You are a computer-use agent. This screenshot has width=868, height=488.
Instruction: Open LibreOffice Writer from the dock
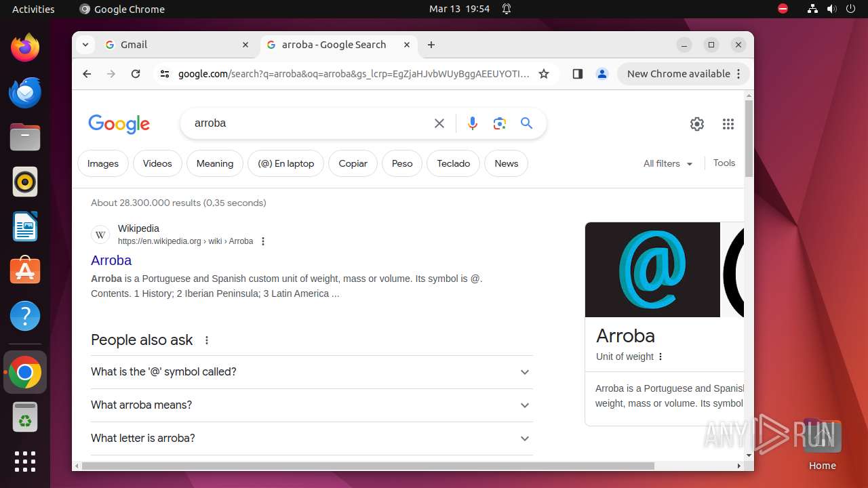point(25,226)
